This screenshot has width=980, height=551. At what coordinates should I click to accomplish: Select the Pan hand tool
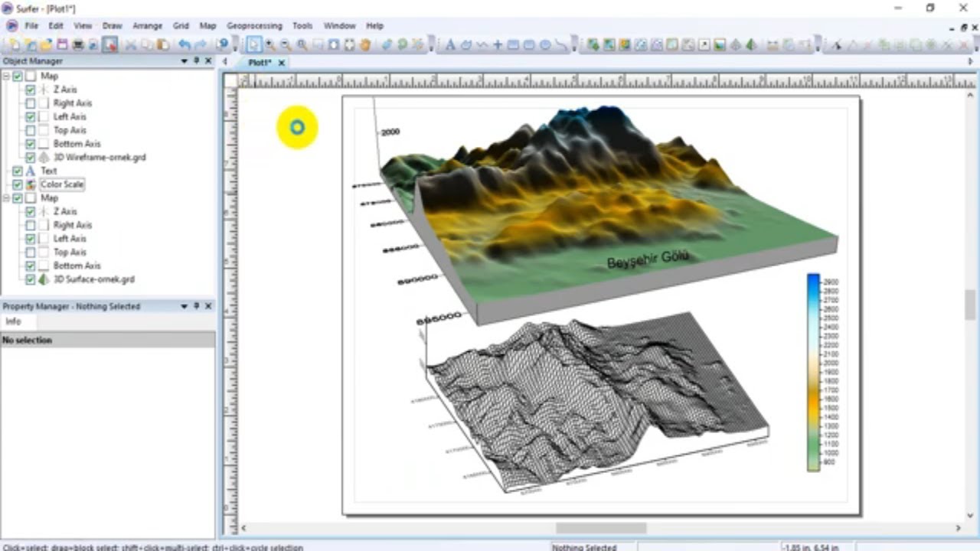click(365, 45)
